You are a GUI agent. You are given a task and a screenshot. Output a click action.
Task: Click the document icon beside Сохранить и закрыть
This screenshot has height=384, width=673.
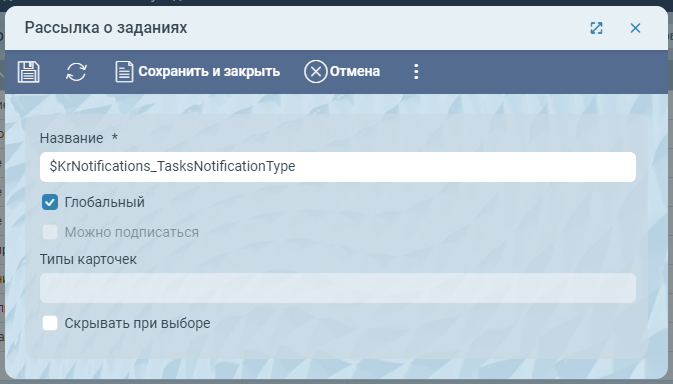(124, 72)
